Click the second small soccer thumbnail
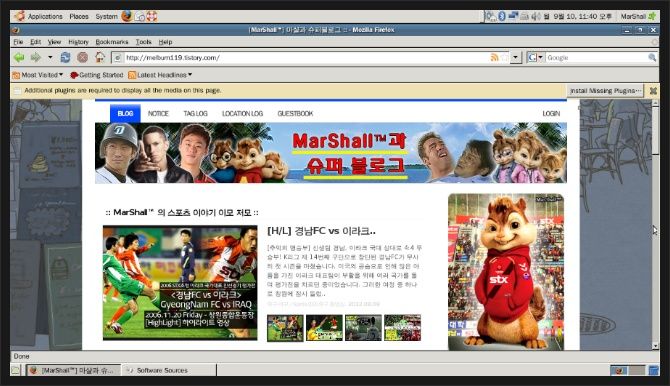 pos(324,328)
